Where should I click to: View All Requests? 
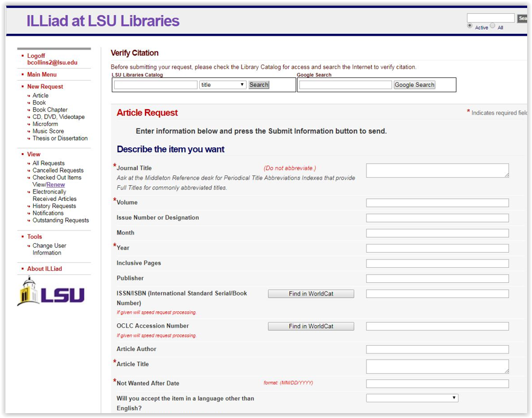(48, 163)
